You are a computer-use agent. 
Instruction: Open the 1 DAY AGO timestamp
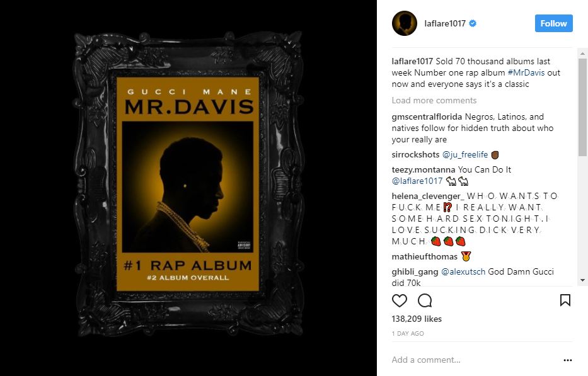pyautogui.click(x=408, y=333)
